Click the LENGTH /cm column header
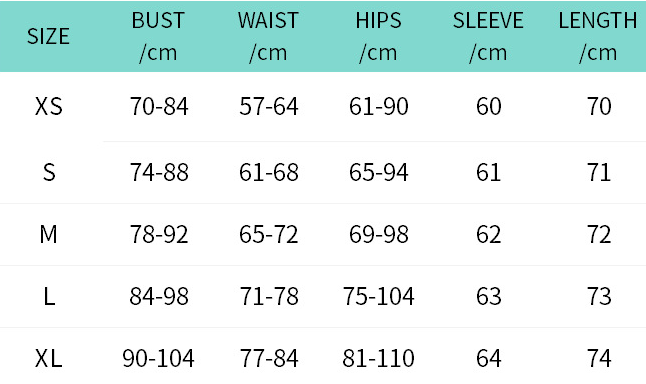The height and width of the screenshot is (384, 646). point(598,36)
